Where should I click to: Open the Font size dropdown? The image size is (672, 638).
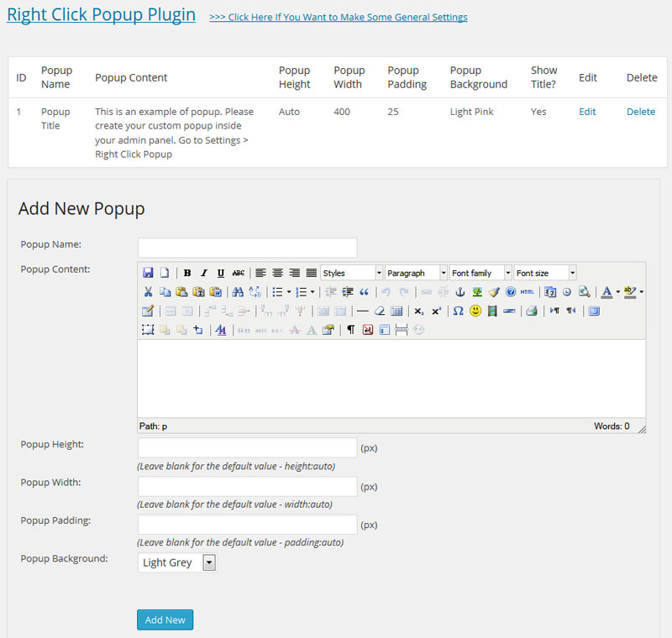544,273
